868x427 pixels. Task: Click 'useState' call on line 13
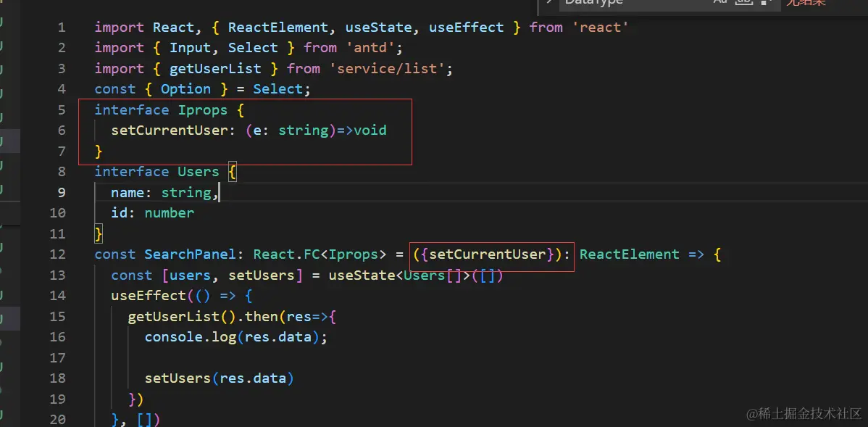362,275
